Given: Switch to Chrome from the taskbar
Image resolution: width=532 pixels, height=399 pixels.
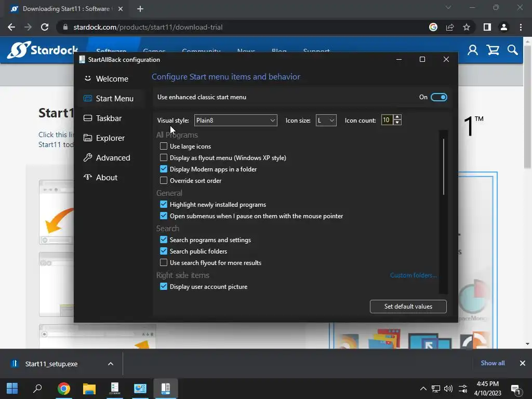Looking at the screenshot, I should [x=63, y=388].
